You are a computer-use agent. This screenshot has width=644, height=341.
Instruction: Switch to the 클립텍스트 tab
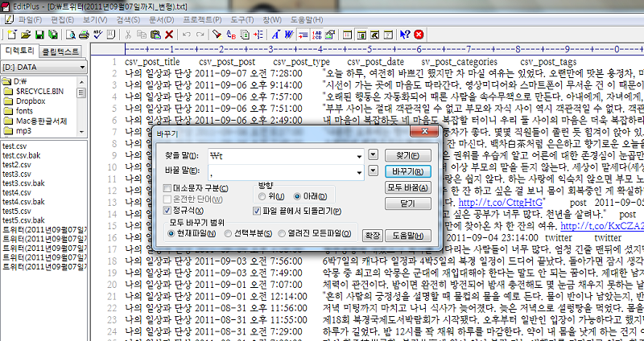60,51
